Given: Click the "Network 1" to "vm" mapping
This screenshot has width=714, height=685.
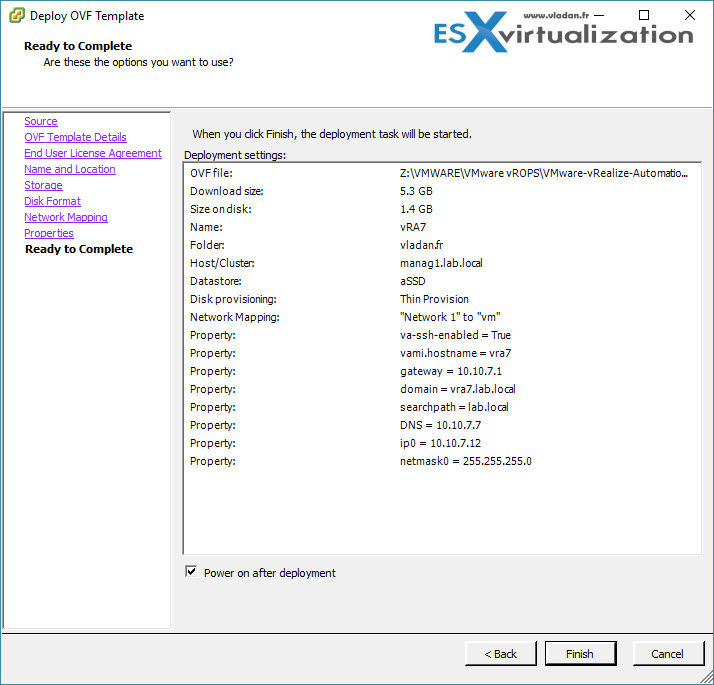Looking at the screenshot, I should pos(450,317).
